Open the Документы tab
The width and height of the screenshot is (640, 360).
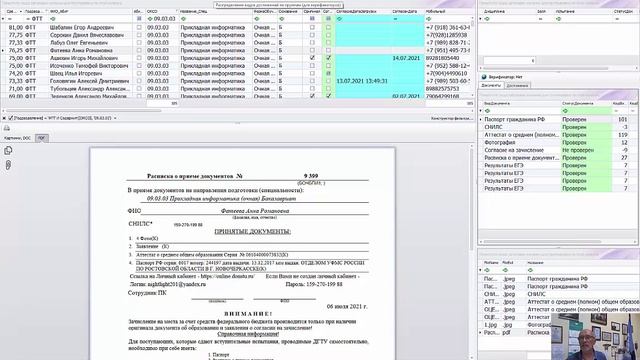tap(491, 85)
